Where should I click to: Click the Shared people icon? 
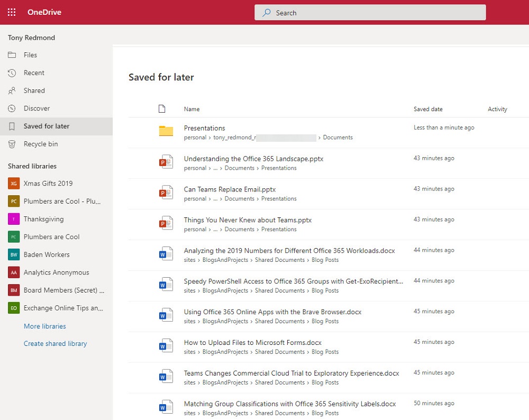(12, 90)
